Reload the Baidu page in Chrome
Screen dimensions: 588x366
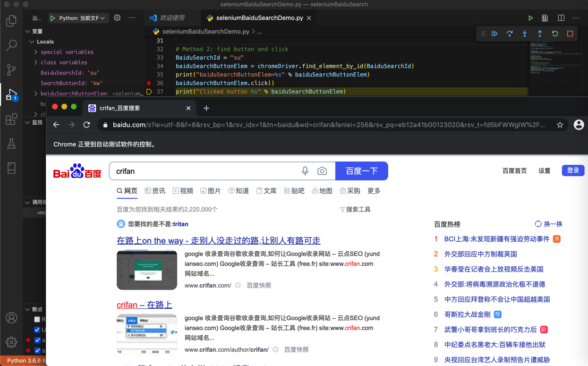point(86,125)
